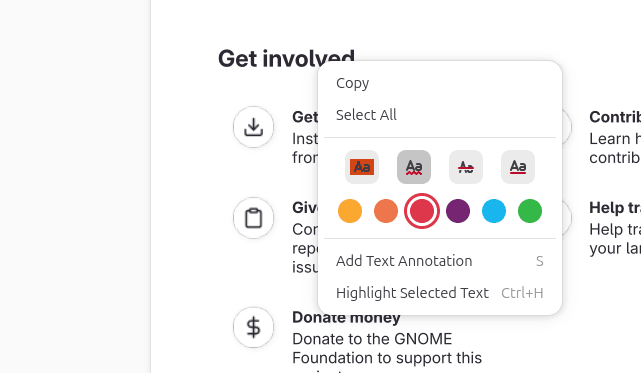
Task: Select the squiggly underline annotation style
Action: [414, 167]
